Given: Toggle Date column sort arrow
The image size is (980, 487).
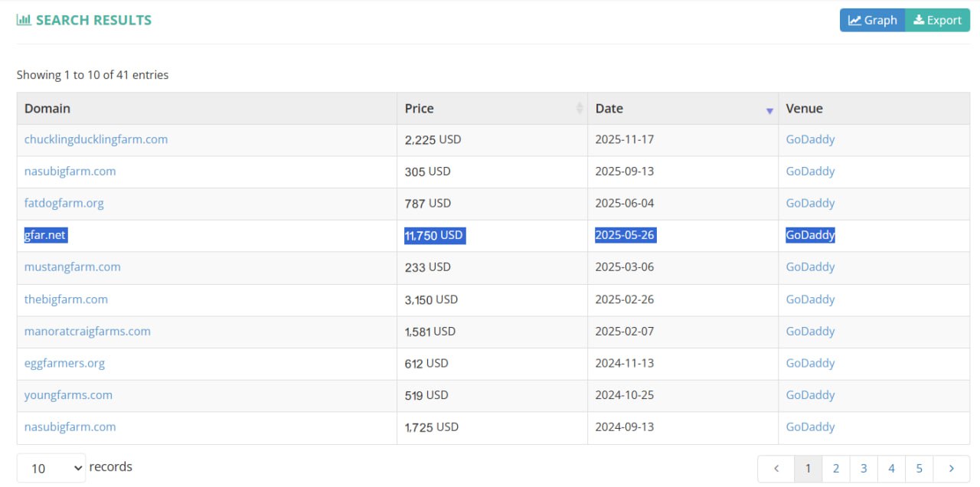Looking at the screenshot, I should click(769, 110).
